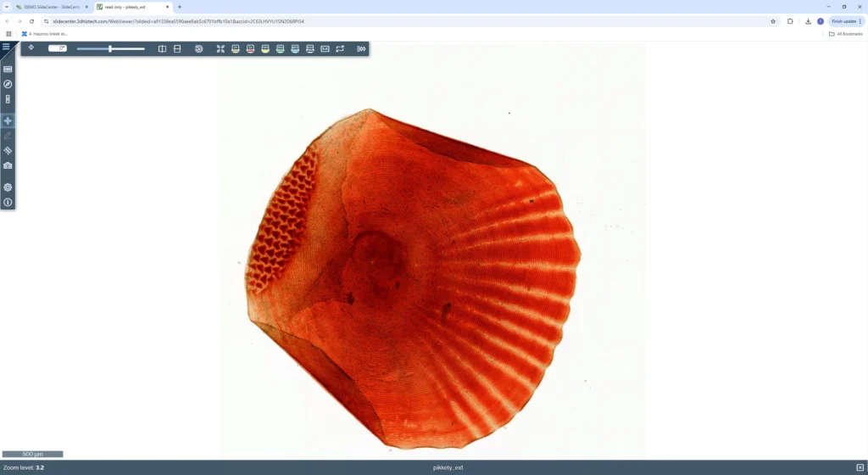Select the plus crosshair tool in the sidebar
This screenshot has height=475, width=868.
click(x=8, y=120)
